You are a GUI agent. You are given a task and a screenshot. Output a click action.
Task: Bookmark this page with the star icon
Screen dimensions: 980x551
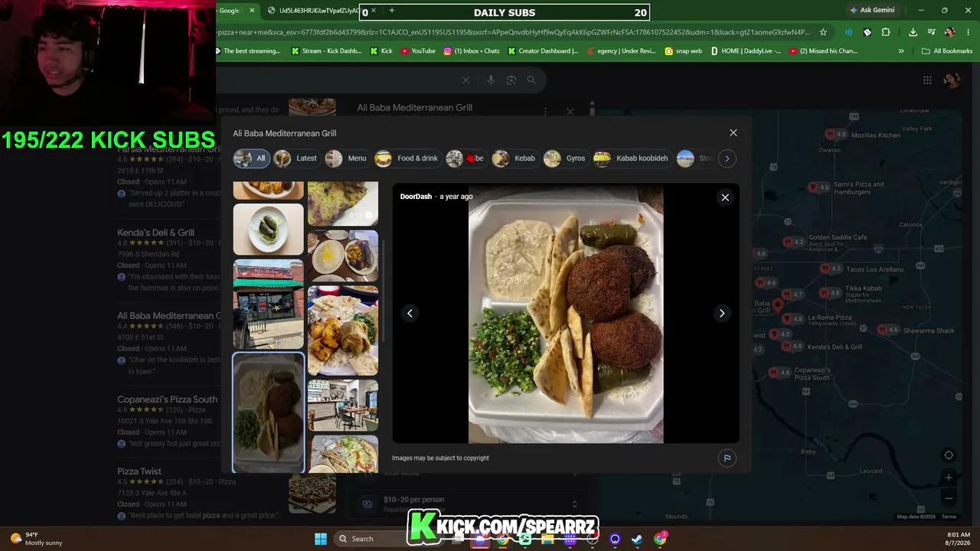pyautogui.click(x=823, y=32)
